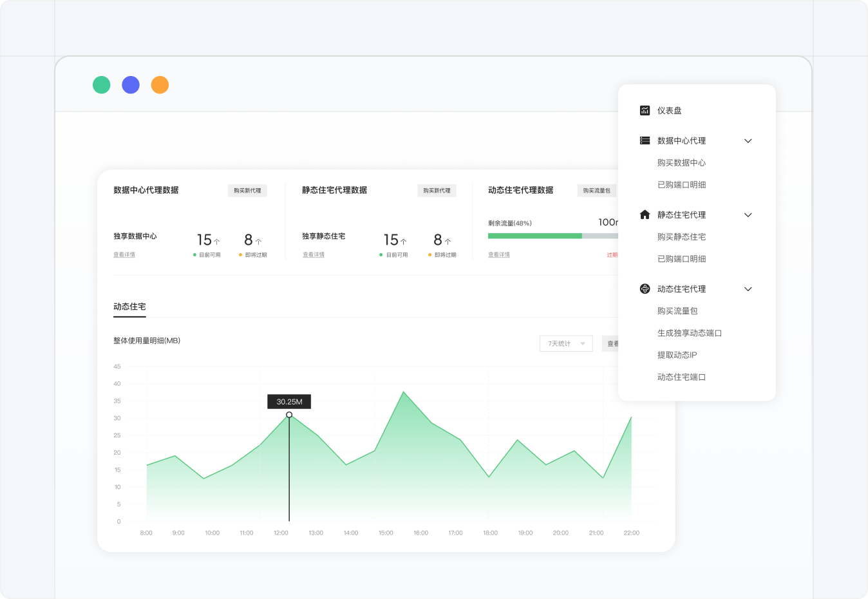The width and height of the screenshot is (868, 599).
Task: Click the house icon beside 静态住宅代理
Action: pyautogui.click(x=645, y=214)
